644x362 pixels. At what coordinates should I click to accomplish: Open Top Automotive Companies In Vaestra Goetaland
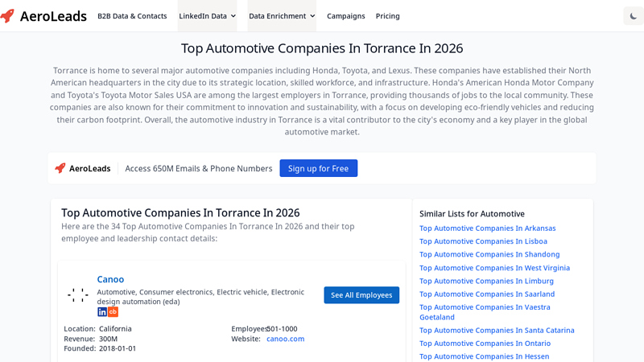485,312
